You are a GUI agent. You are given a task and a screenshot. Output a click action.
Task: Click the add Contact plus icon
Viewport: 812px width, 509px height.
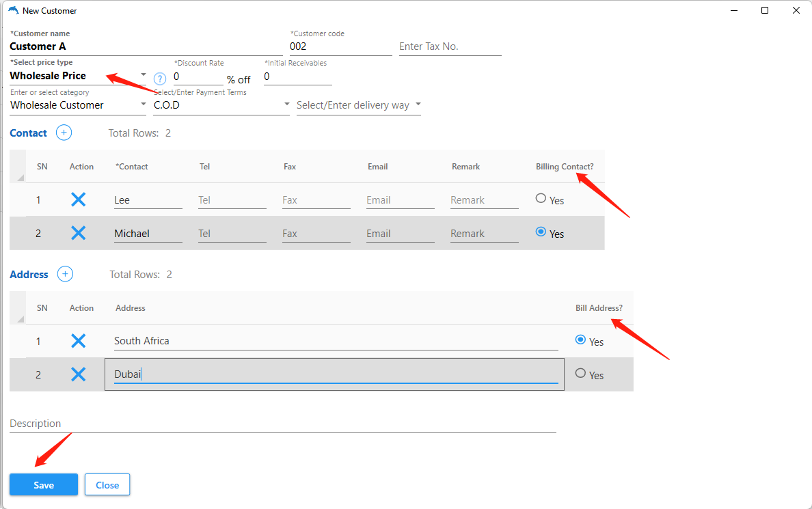64,133
